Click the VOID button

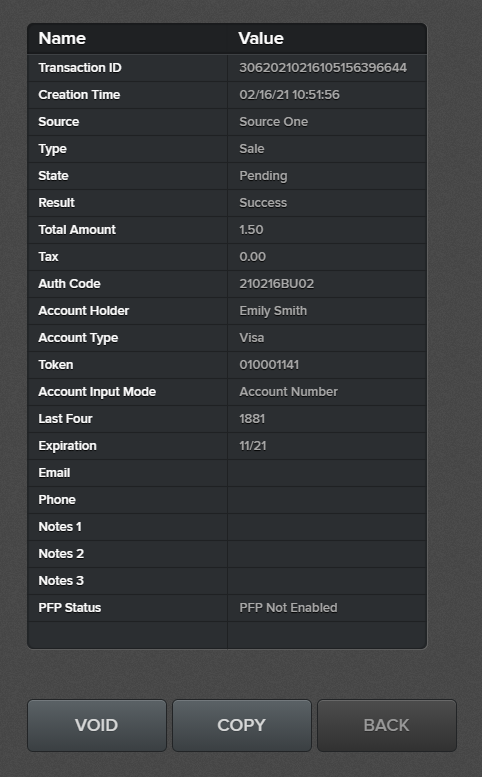coord(97,725)
